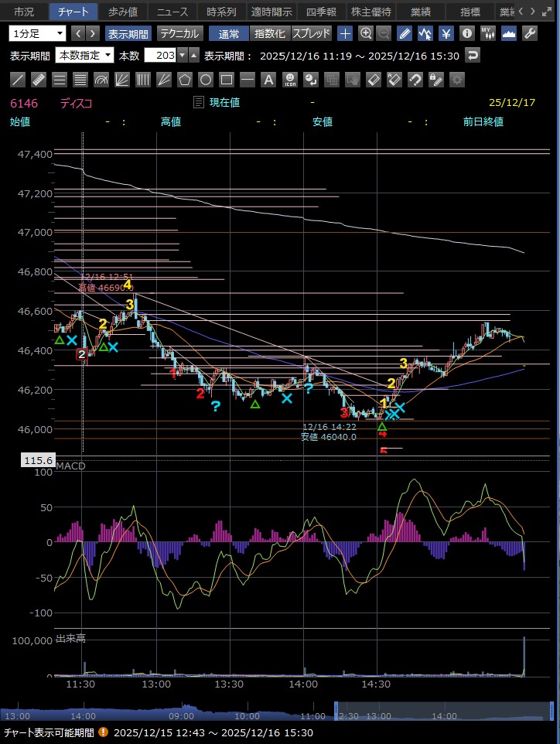Select the trend line drawing tool
Viewport: 560px width, 744px height.
tap(19, 80)
